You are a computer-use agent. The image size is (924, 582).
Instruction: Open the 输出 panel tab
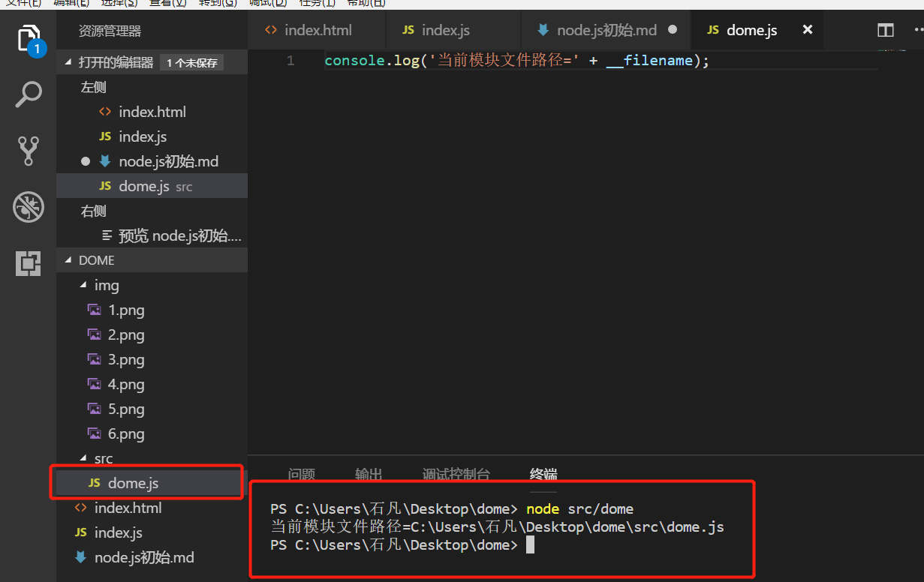[x=369, y=474]
